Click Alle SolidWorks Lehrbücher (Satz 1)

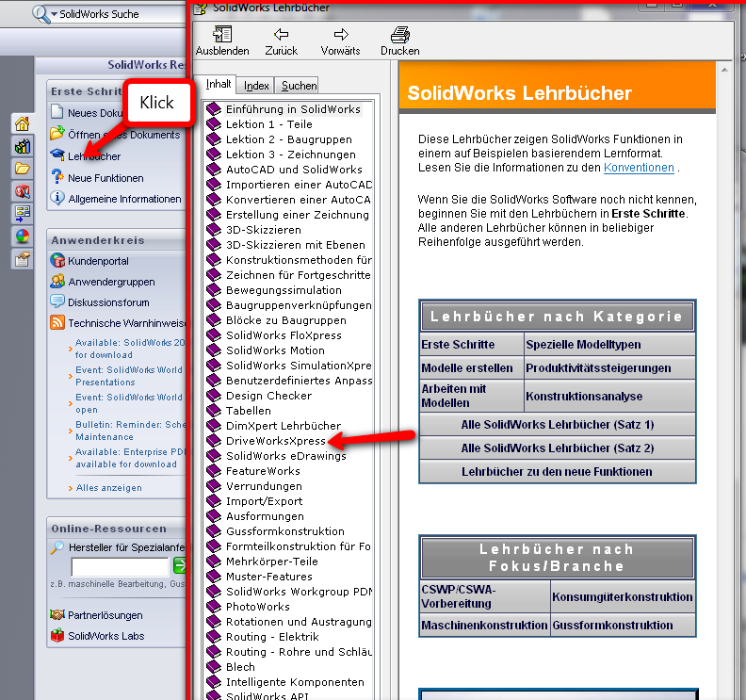pyautogui.click(x=557, y=425)
